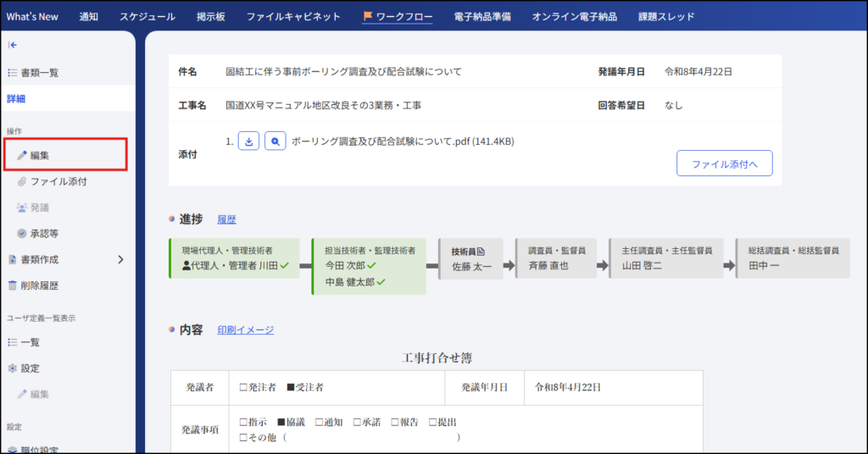Click the pencil icon in the 操作 section
The height and width of the screenshot is (454, 868).
coord(21,155)
